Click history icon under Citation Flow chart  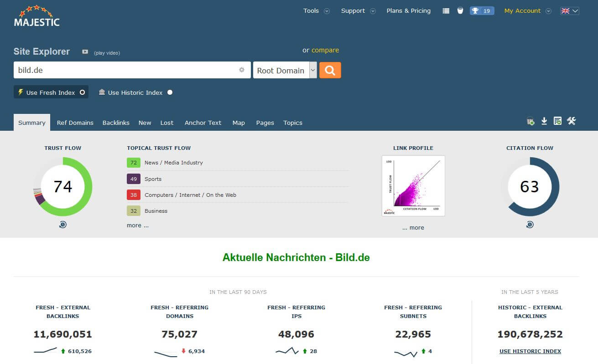coord(530,225)
